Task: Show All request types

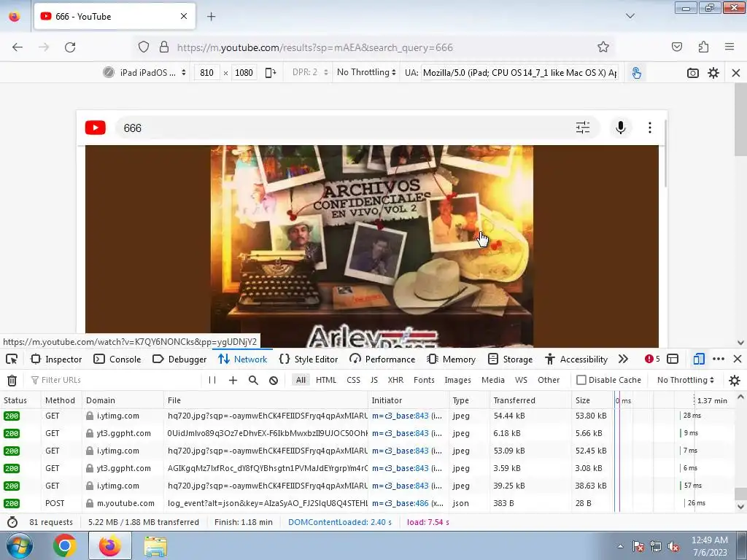Action: point(301,380)
